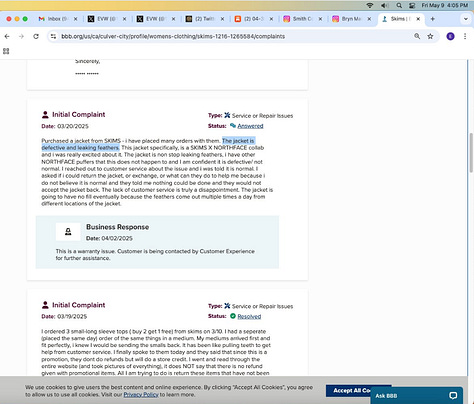Click the page vertical scrollbar thumb
The width and height of the screenshot is (474, 404).
[471, 153]
